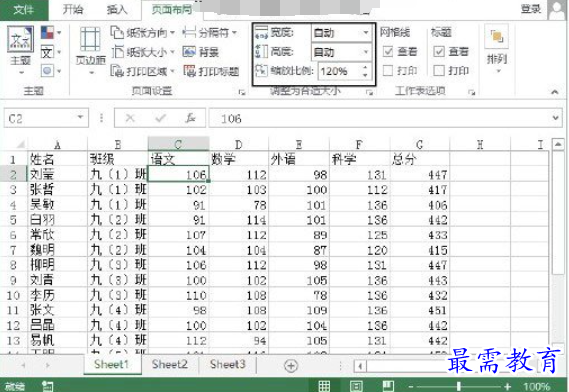Increase scale percentage with up arrow
The height and width of the screenshot is (392, 569).
pos(365,67)
